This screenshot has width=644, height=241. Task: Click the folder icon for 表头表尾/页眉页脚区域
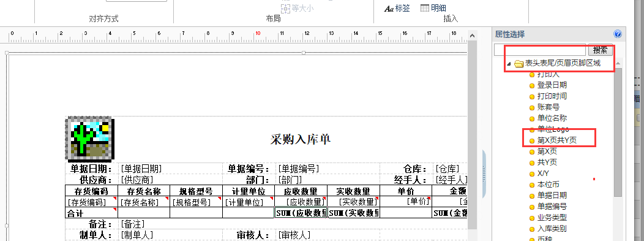pyautogui.click(x=519, y=63)
